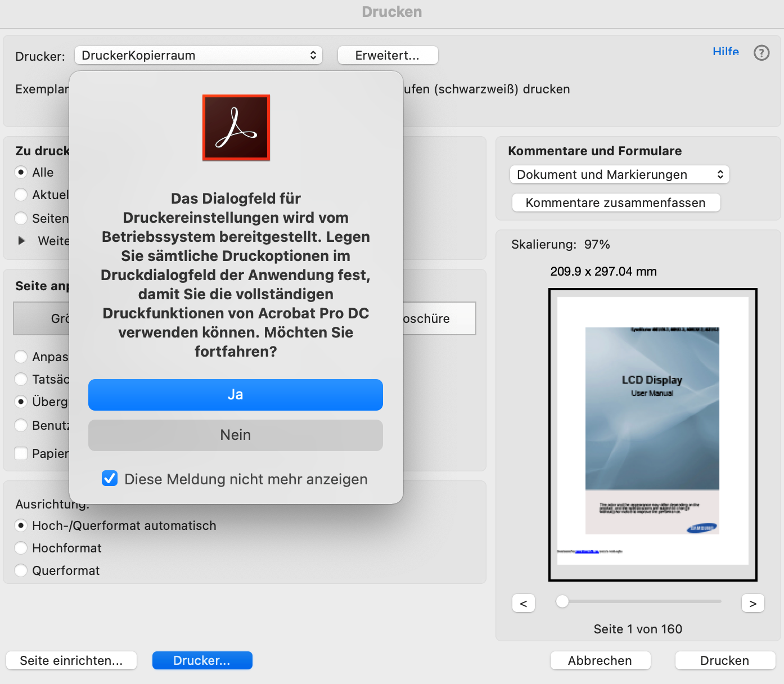Select the Anpassen radio button
This screenshot has height=684, width=784.
click(21, 357)
